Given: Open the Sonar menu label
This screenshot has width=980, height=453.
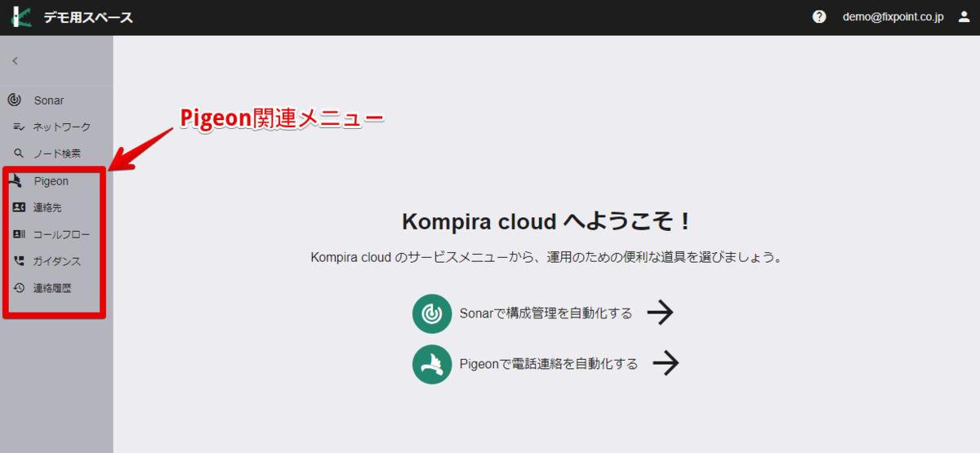Looking at the screenshot, I should pos(49,100).
